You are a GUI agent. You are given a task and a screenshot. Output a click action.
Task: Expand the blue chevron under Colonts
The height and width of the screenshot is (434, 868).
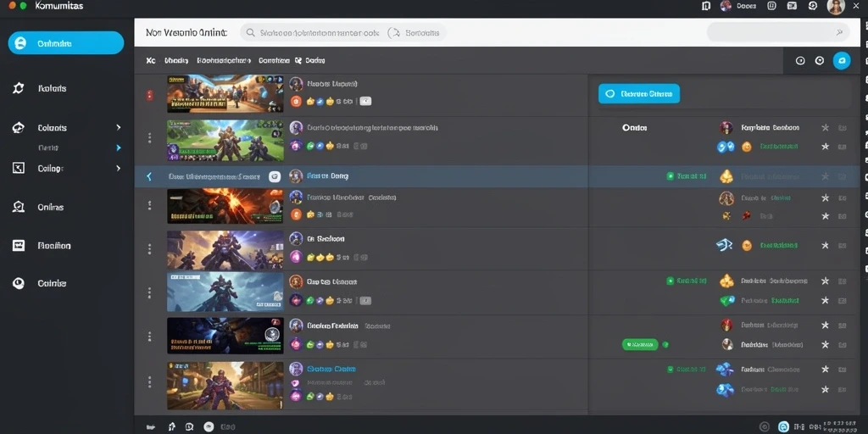pos(118,147)
